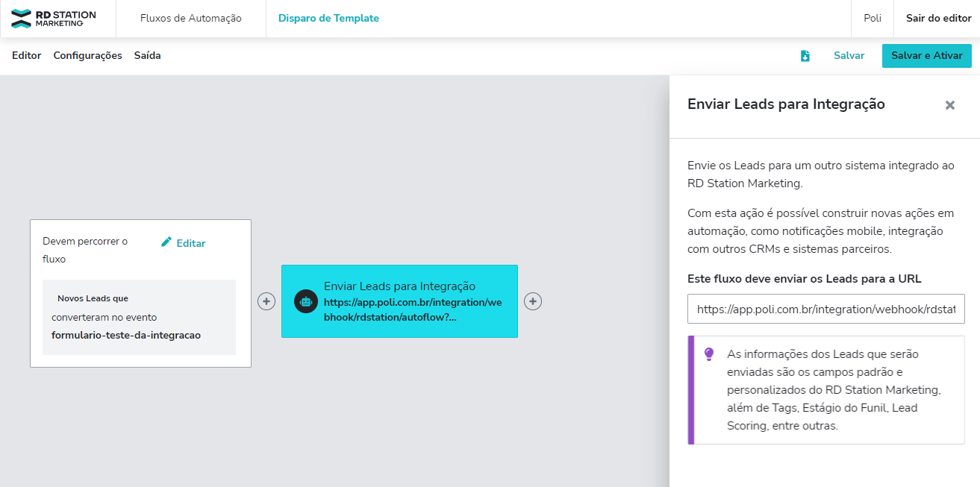Viewport: 980px width, 487px height.
Task: Open Fluxos de Automação in the top bar
Action: point(191,19)
